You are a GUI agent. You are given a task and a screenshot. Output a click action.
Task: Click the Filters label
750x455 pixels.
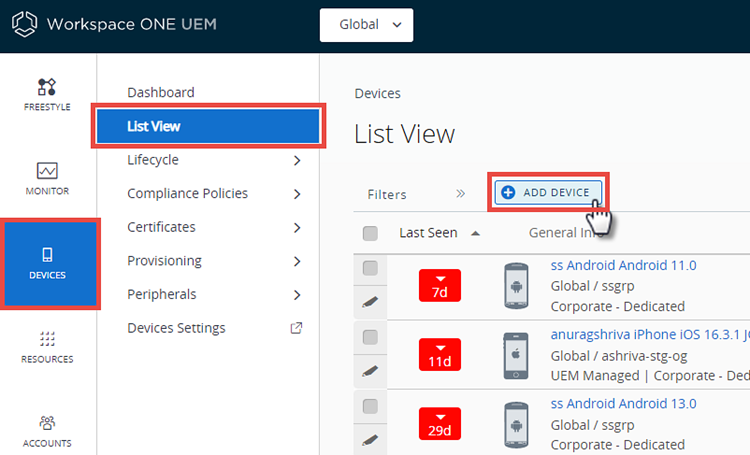pyautogui.click(x=387, y=194)
